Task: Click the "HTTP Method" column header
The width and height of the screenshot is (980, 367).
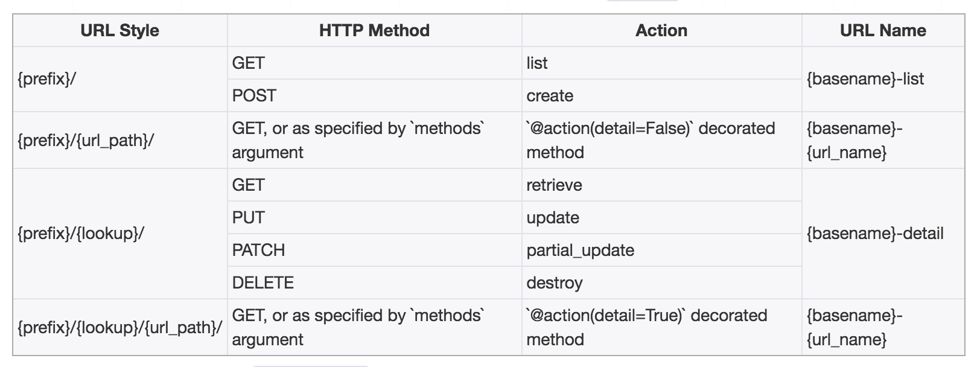Action: click(374, 31)
